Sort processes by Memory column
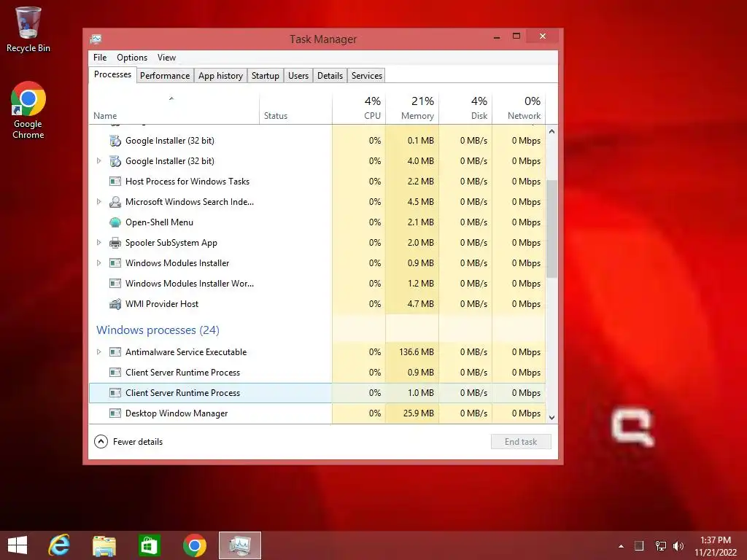Viewport: 747px width, 560px height. pyautogui.click(x=412, y=109)
